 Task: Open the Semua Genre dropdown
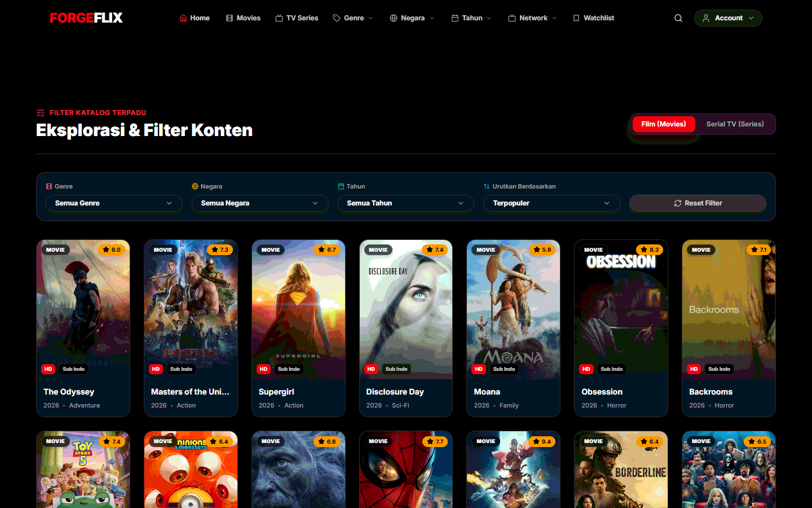click(114, 203)
